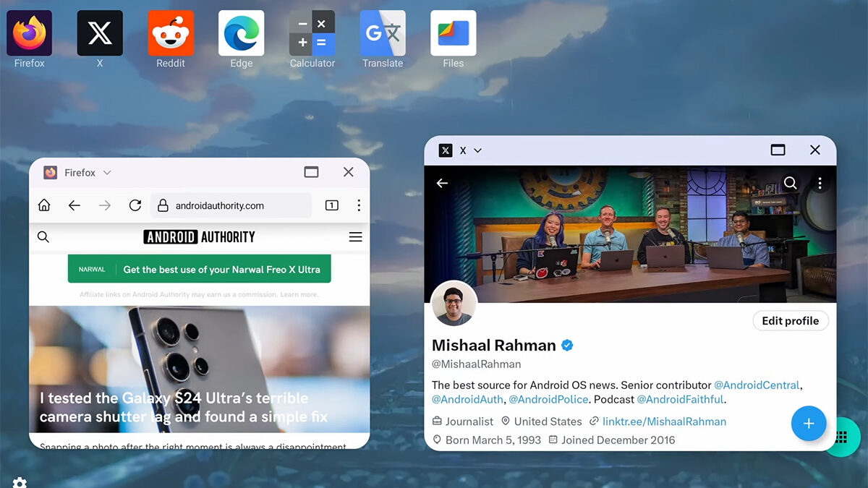
Task: Open Mishaal Rahman's profile picture
Action: click(454, 304)
